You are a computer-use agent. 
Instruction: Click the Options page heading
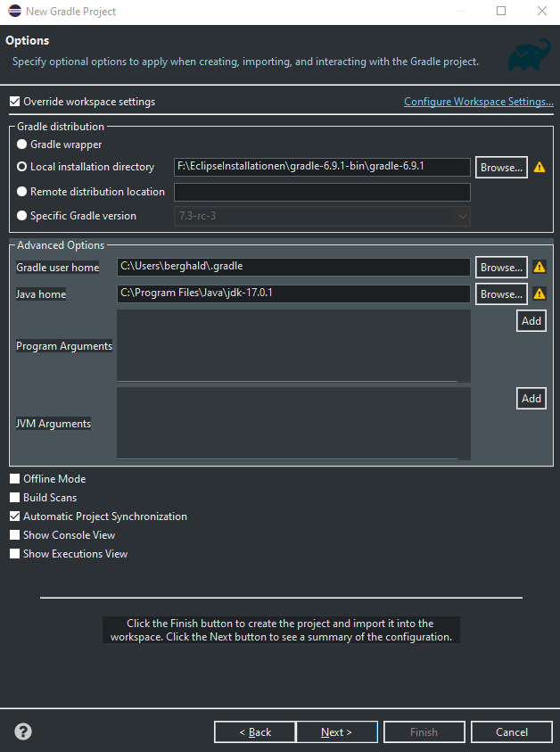point(28,40)
